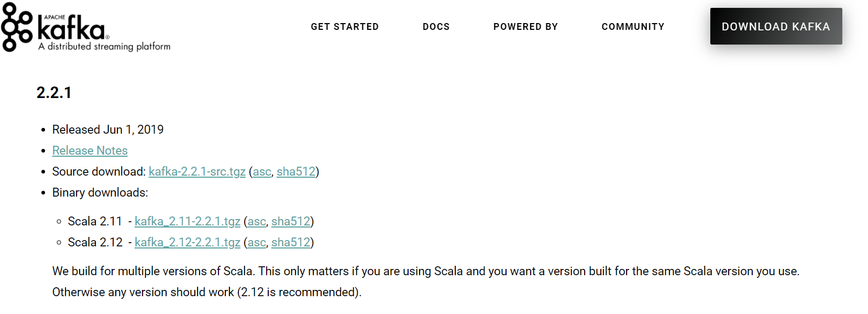Click the kafka wordmark in the header
Viewport: 868px width, 314px height.
pyautogui.click(x=71, y=29)
